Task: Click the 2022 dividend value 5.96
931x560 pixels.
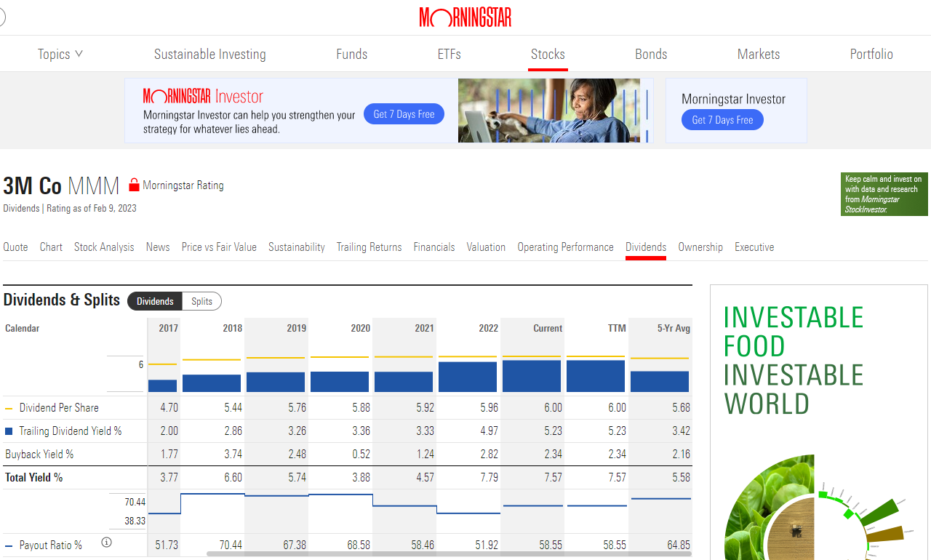Action: pyautogui.click(x=489, y=408)
